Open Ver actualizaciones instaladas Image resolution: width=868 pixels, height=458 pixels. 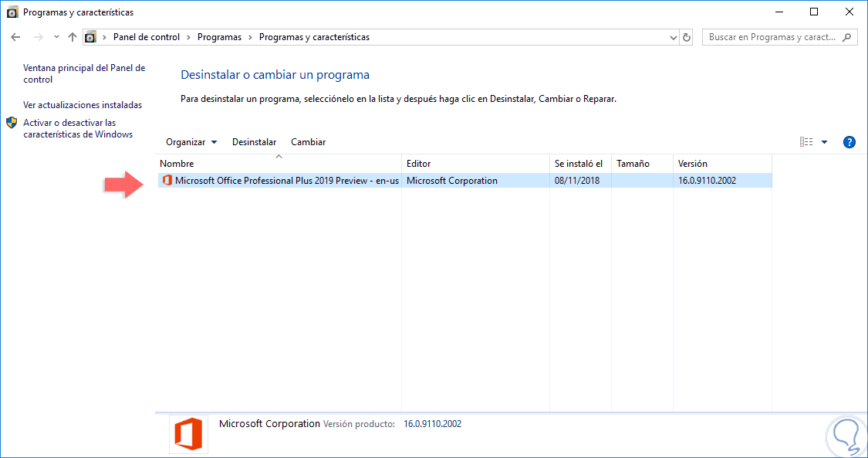click(x=83, y=105)
